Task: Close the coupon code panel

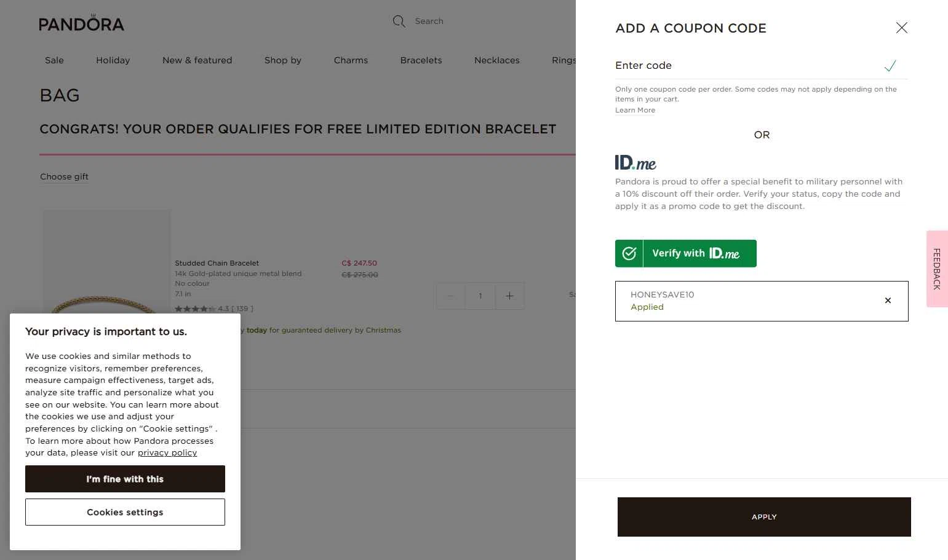Action: pos(901,28)
